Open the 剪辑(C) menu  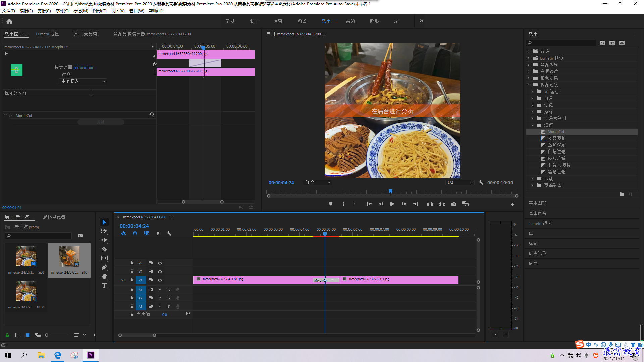(44, 11)
